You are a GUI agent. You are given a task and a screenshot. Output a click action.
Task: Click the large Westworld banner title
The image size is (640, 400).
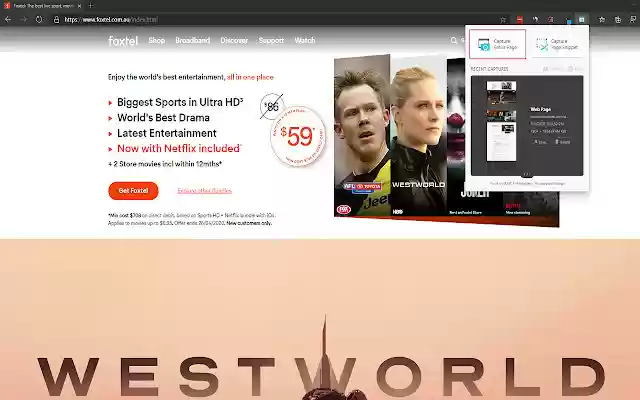pos(321,377)
